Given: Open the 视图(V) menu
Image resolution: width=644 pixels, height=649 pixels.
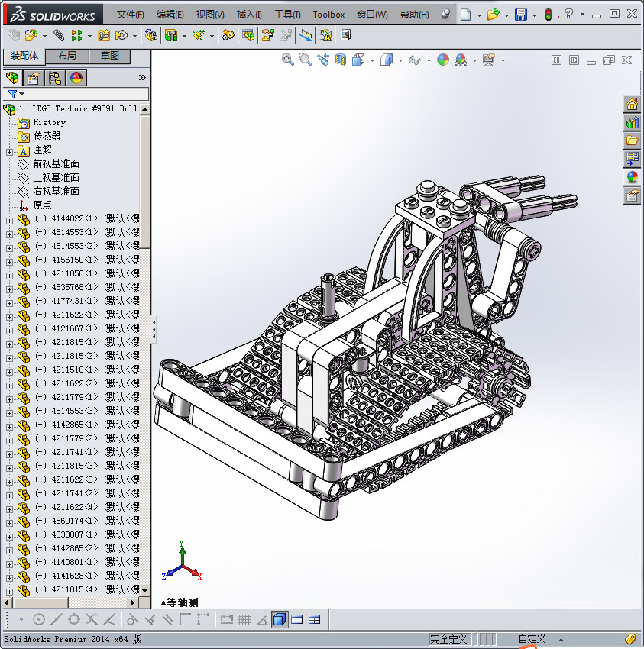Looking at the screenshot, I should click(x=210, y=15).
